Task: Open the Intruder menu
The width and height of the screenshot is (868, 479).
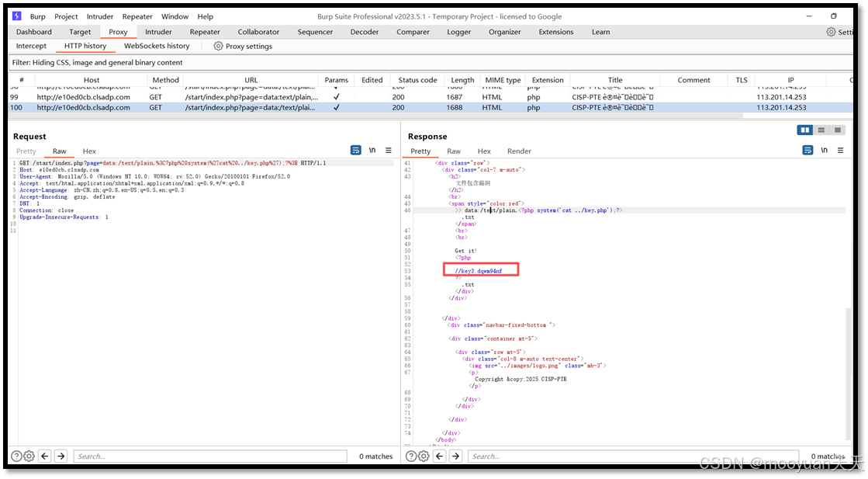Action: coord(100,16)
